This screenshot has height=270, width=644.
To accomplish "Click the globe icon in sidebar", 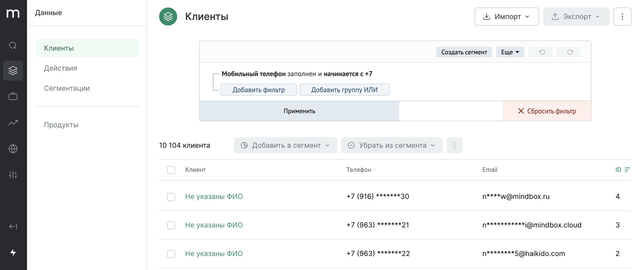I will click(13, 149).
